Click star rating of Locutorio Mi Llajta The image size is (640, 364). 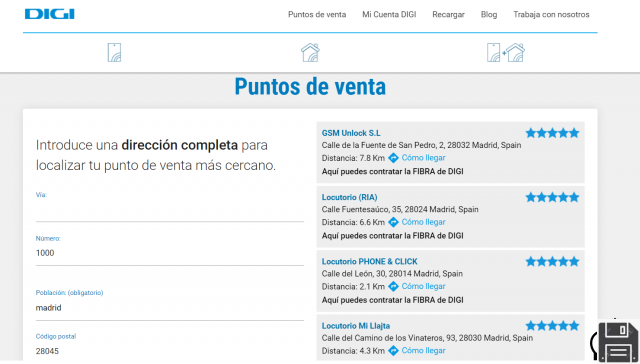point(552,326)
